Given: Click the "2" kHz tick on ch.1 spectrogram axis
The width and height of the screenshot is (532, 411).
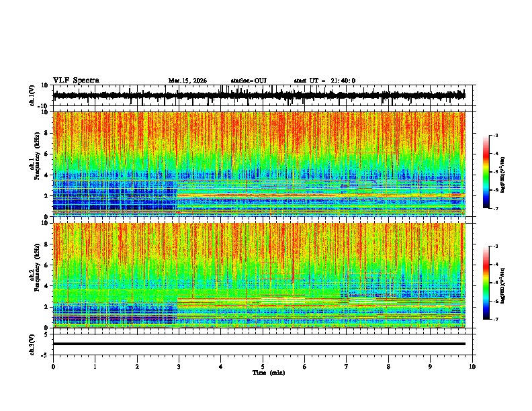Looking at the screenshot, I should click(47, 196).
